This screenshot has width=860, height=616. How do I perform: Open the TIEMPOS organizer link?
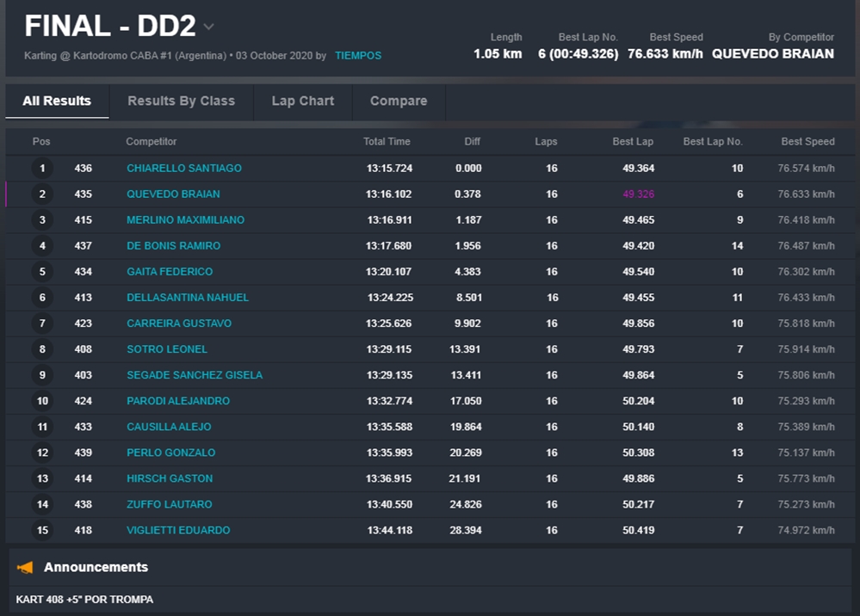click(x=358, y=56)
